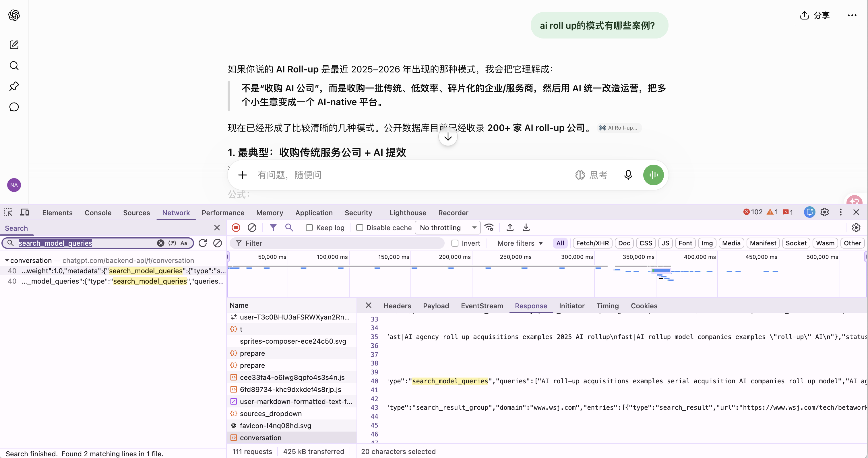This screenshot has width=868, height=458.
Task: Click the ChatGPT logo in sidebar
Action: coord(14,15)
